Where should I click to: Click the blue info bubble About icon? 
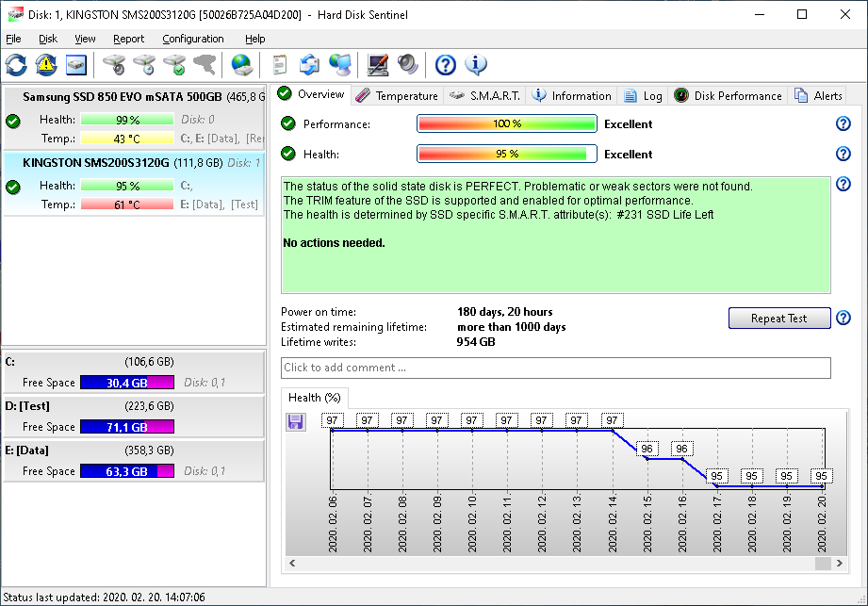[476, 65]
